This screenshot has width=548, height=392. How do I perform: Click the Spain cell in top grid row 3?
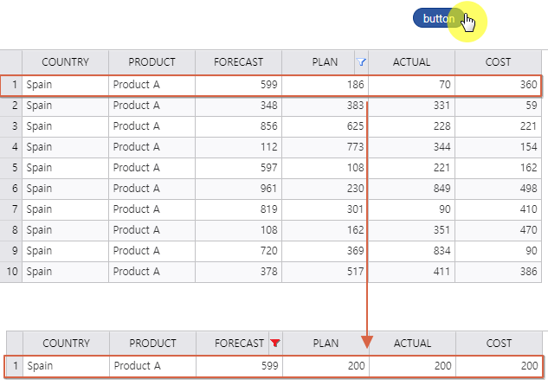[x=65, y=126]
